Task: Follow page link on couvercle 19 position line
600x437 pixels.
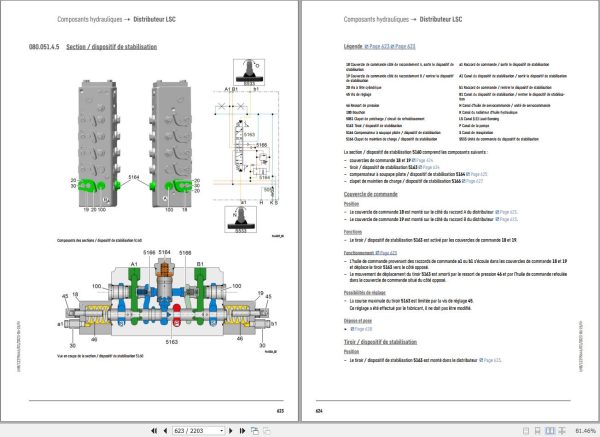Action: 506,219
